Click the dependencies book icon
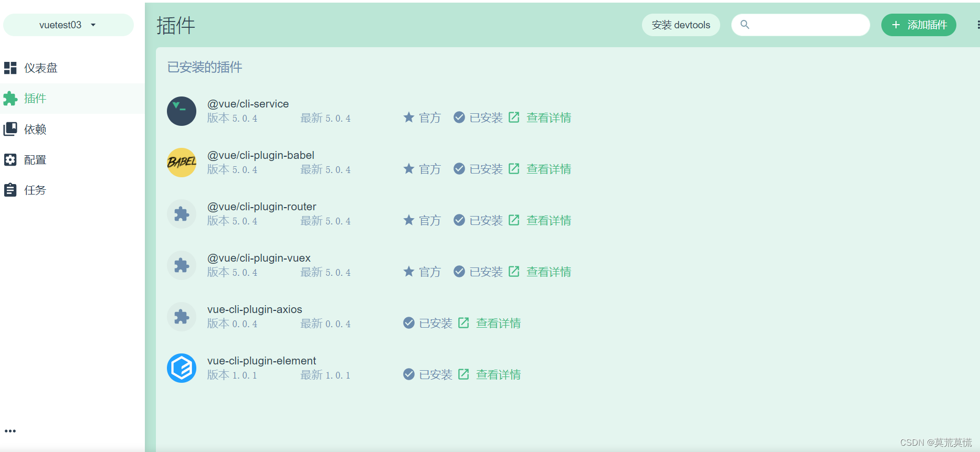Image resolution: width=980 pixels, height=452 pixels. click(10, 129)
